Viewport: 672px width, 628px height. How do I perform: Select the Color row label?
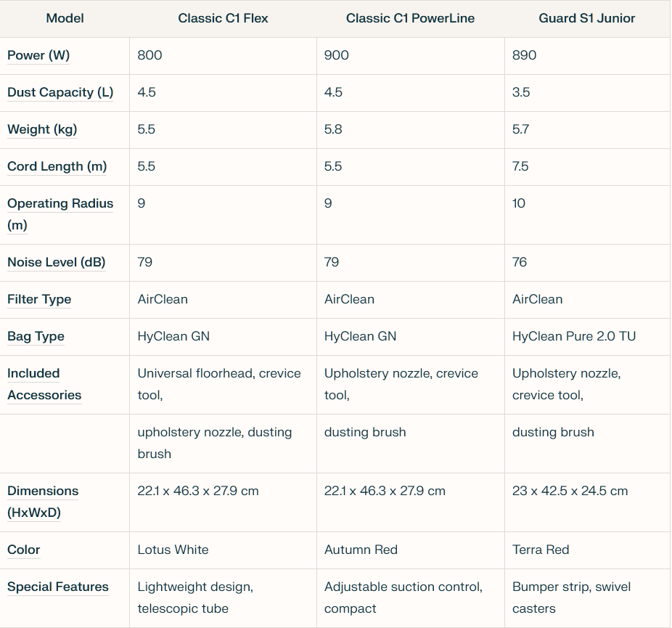[23, 550]
